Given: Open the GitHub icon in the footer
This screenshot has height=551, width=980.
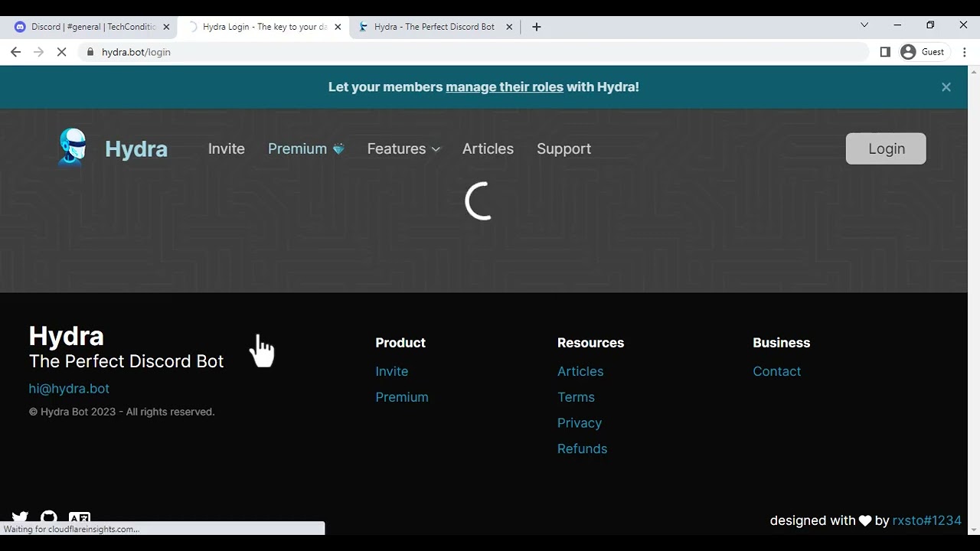Looking at the screenshot, I should click(49, 517).
